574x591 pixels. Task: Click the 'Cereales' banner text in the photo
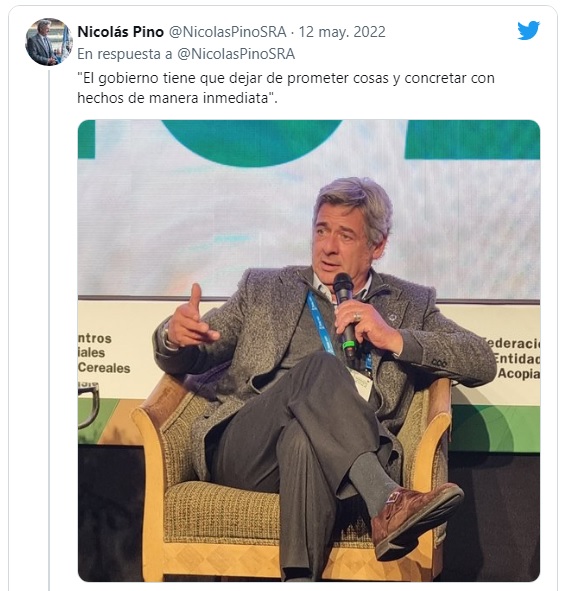pyautogui.click(x=104, y=368)
